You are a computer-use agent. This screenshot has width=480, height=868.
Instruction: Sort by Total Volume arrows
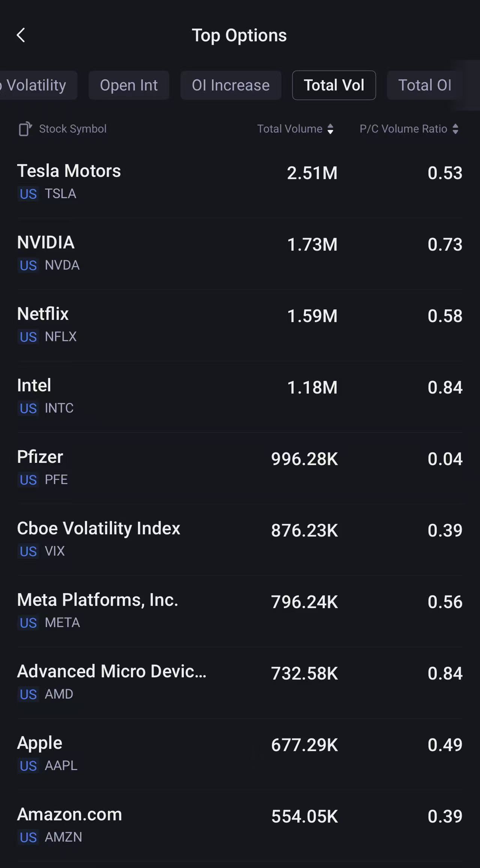(330, 129)
